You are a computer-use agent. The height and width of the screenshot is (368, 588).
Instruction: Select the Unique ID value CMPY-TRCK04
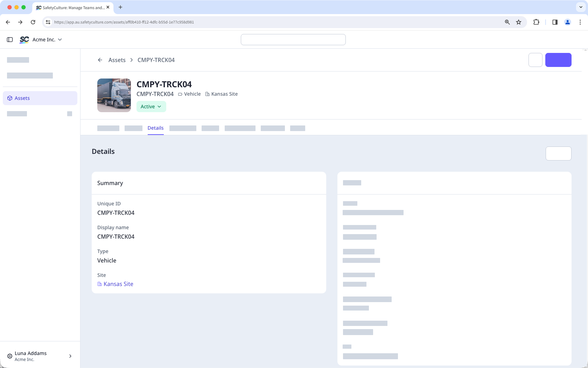(116, 213)
